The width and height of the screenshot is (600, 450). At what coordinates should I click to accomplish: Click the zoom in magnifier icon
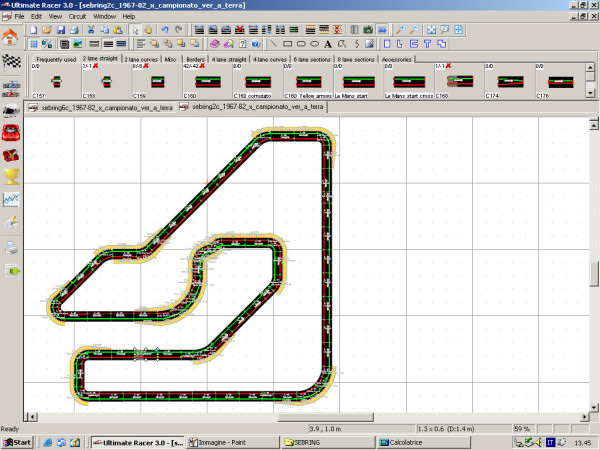click(400, 30)
